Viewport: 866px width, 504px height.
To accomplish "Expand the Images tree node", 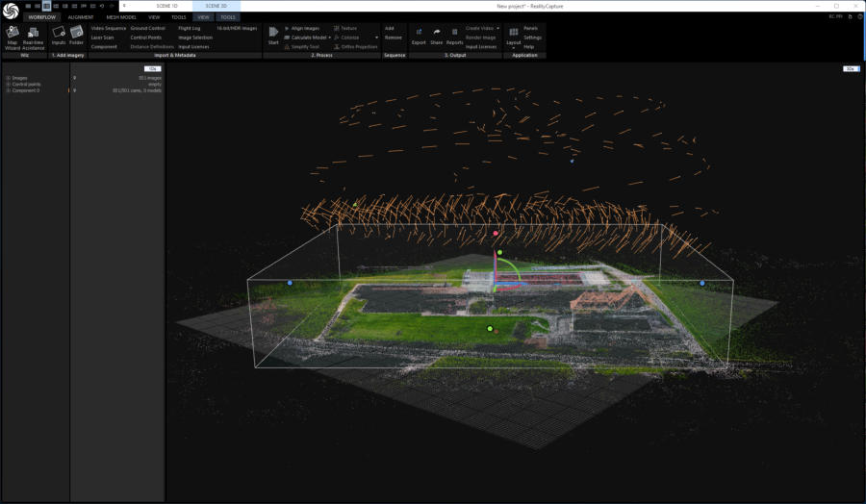I will pos(8,78).
